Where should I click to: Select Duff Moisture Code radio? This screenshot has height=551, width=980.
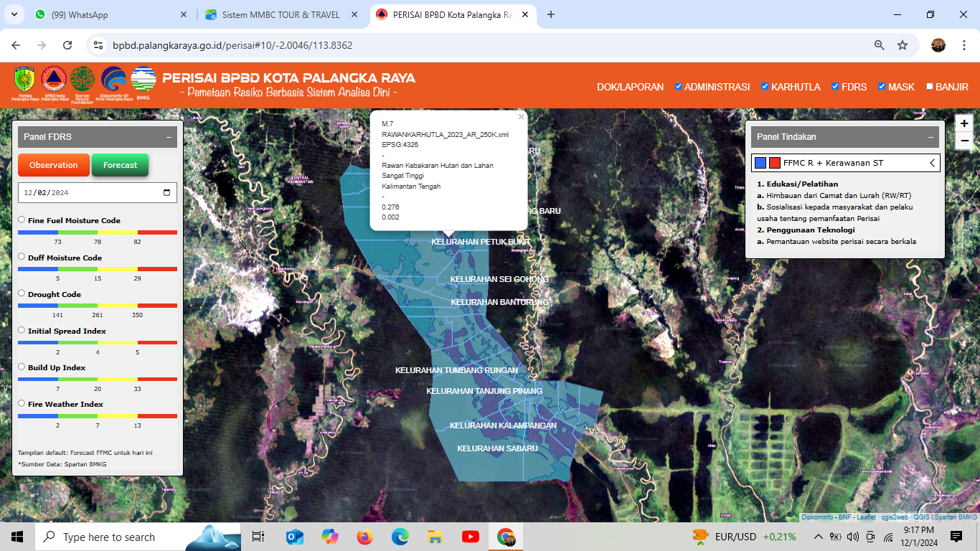pyautogui.click(x=22, y=257)
